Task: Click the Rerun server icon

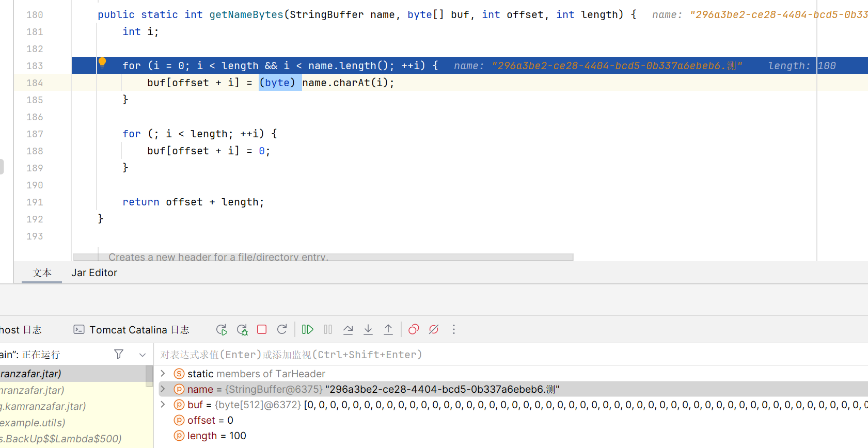Action: (222, 330)
